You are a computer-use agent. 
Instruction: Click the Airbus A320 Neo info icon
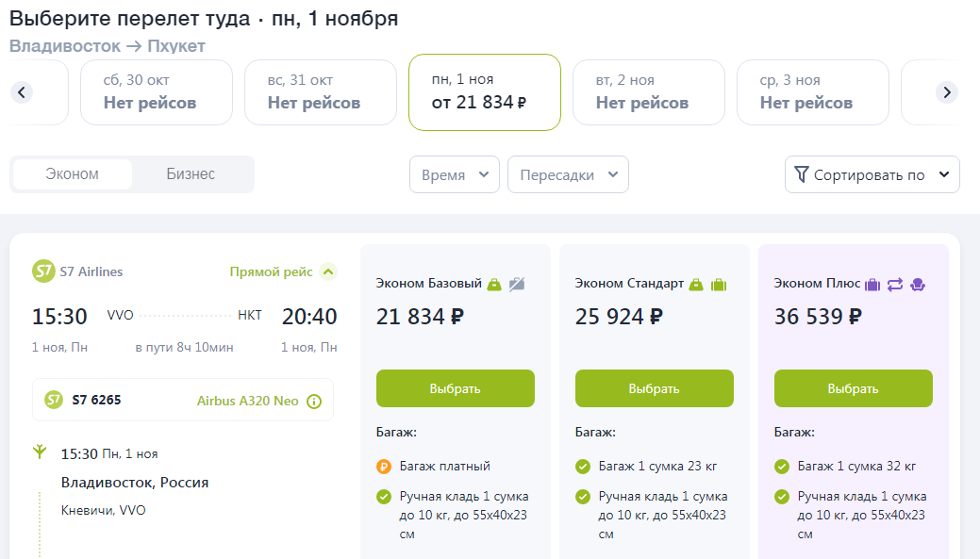(x=314, y=402)
